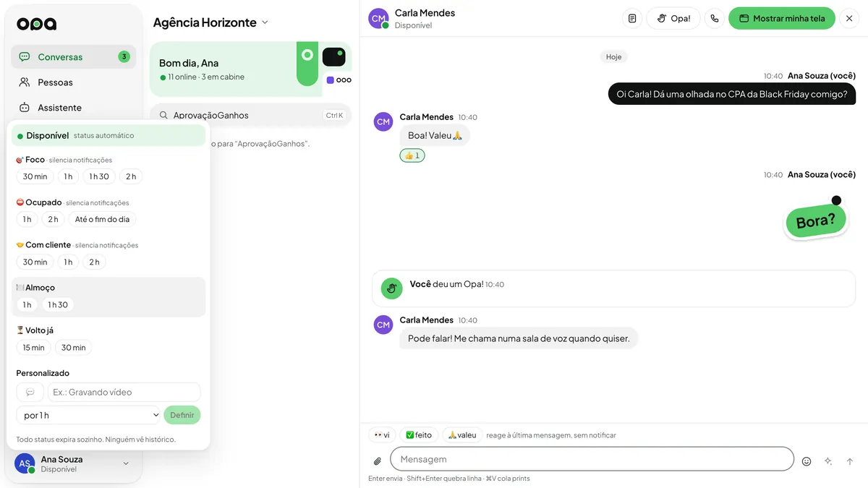868x488 pixels.
Task: Click the Mensagem input field
Action: click(x=592, y=459)
